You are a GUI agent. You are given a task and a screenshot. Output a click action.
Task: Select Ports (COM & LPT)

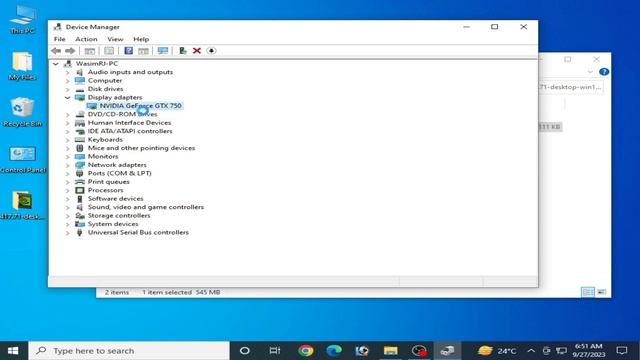(120, 173)
